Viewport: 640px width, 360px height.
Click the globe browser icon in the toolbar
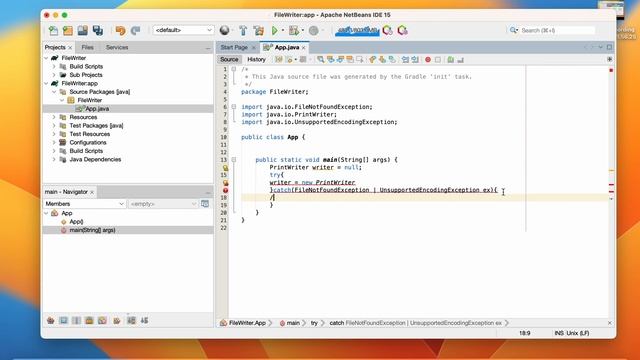224,30
